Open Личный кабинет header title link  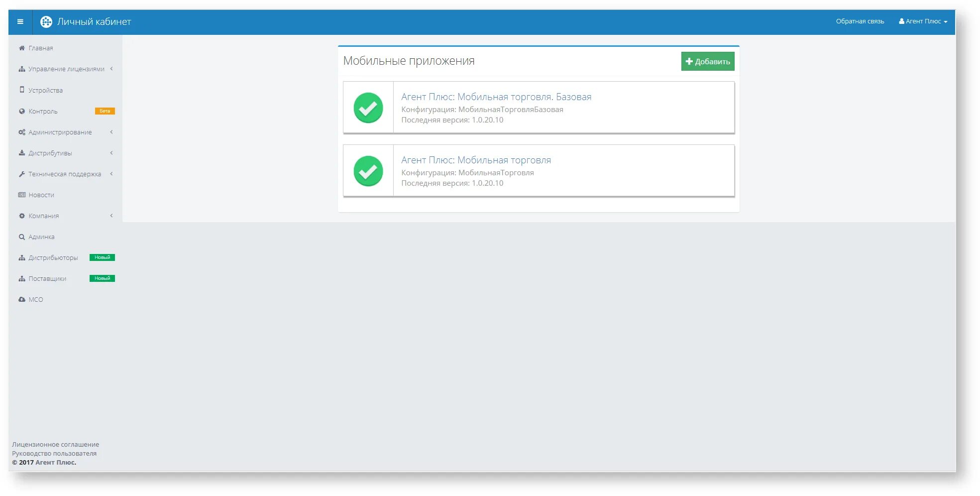[94, 21]
